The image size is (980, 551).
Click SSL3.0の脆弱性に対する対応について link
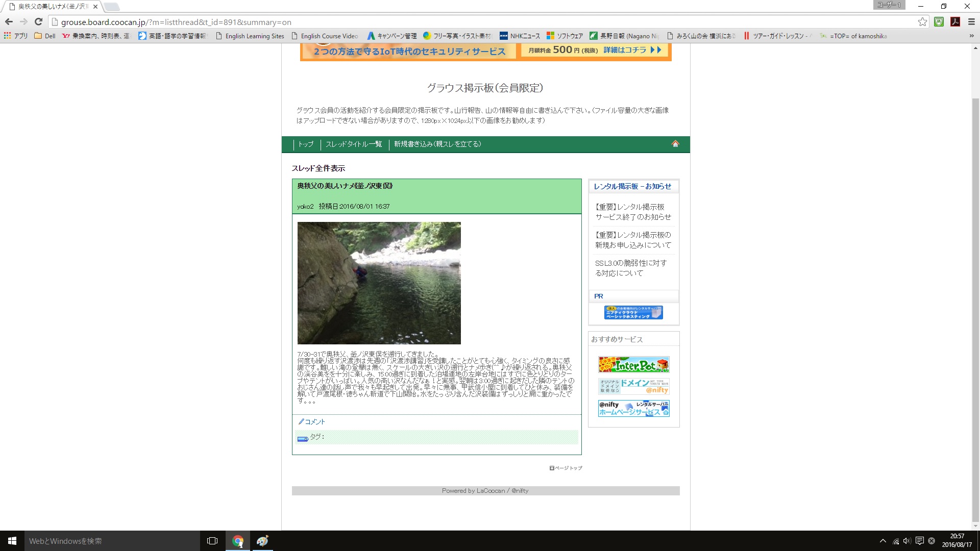point(631,268)
